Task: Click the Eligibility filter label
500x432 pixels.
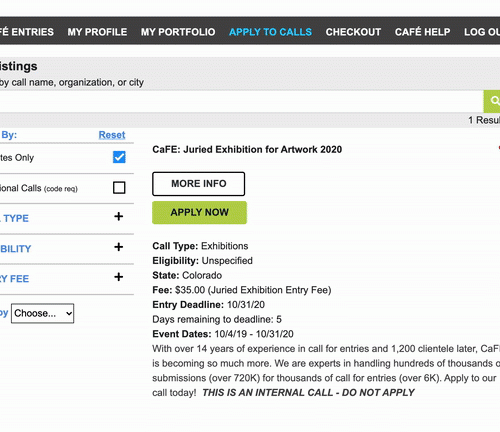Action: [x=15, y=249]
